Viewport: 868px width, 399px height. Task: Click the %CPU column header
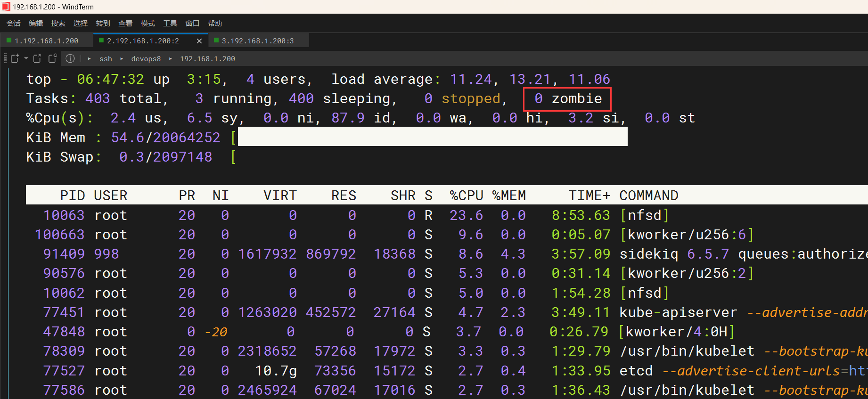click(467, 195)
